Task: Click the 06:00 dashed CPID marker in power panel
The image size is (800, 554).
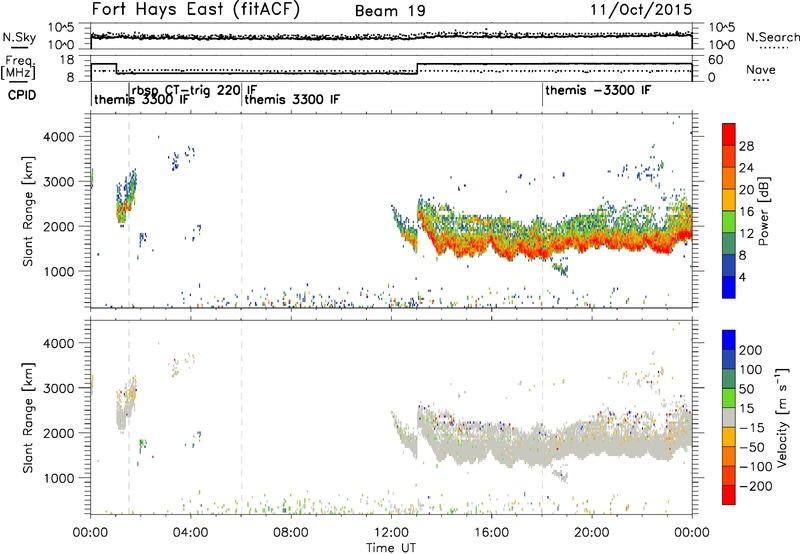Action: tap(241, 211)
